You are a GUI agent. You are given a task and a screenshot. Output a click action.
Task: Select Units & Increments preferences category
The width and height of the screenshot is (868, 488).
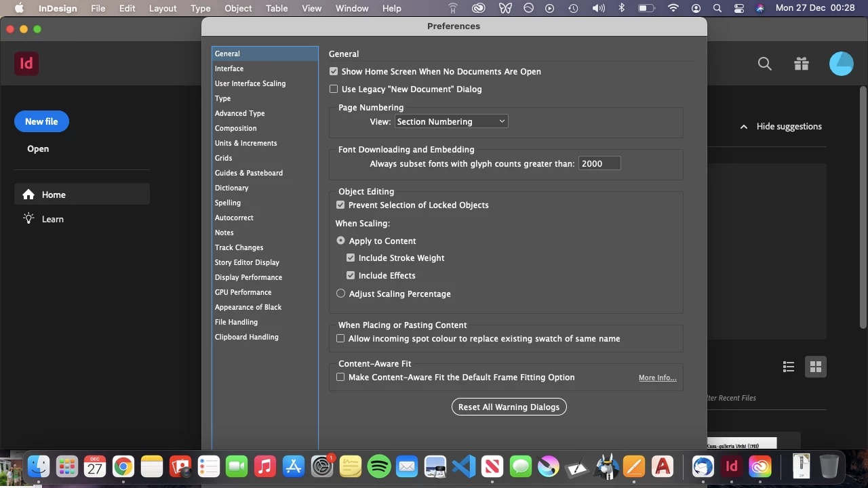[x=264, y=143]
